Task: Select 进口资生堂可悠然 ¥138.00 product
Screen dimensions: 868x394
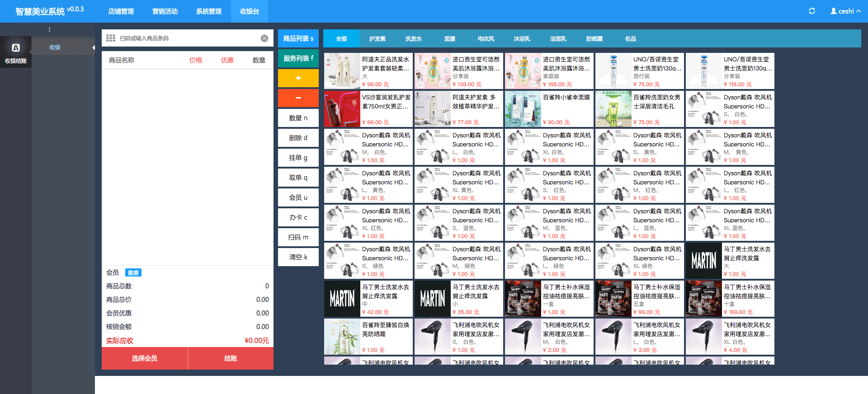Action: 459,71
